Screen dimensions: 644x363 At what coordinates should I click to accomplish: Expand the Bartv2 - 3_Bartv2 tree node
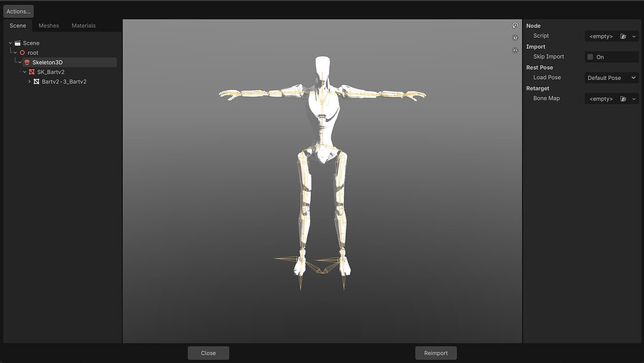[29, 82]
